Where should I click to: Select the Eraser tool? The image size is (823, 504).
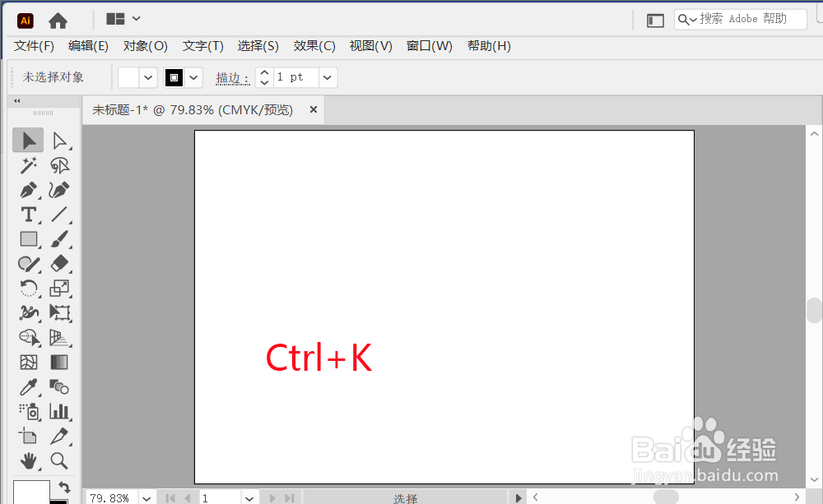click(x=59, y=264)
